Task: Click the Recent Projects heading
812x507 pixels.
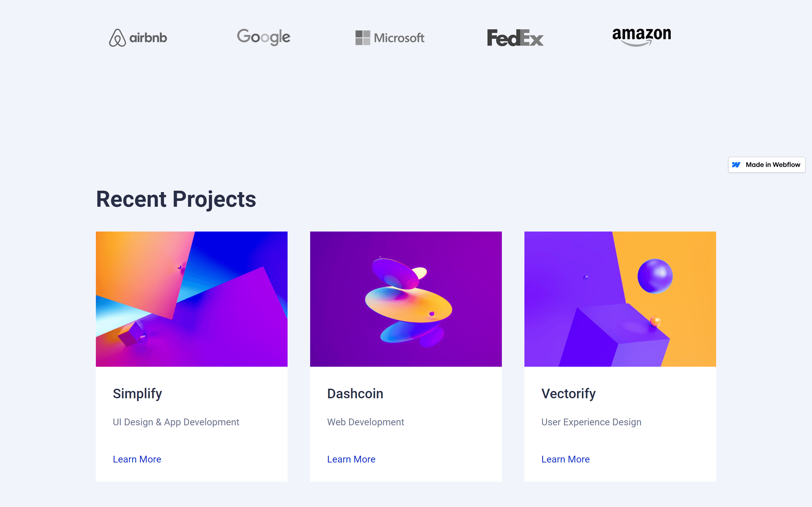Action: (176, 199)
